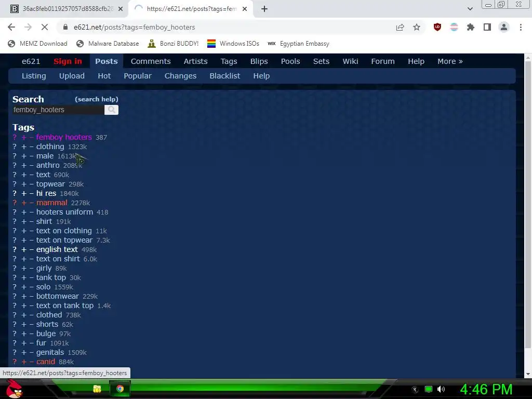Screen dimensions: 532x399
Task: Open Chrome's three-dot menu
Action: coord(521,27)
